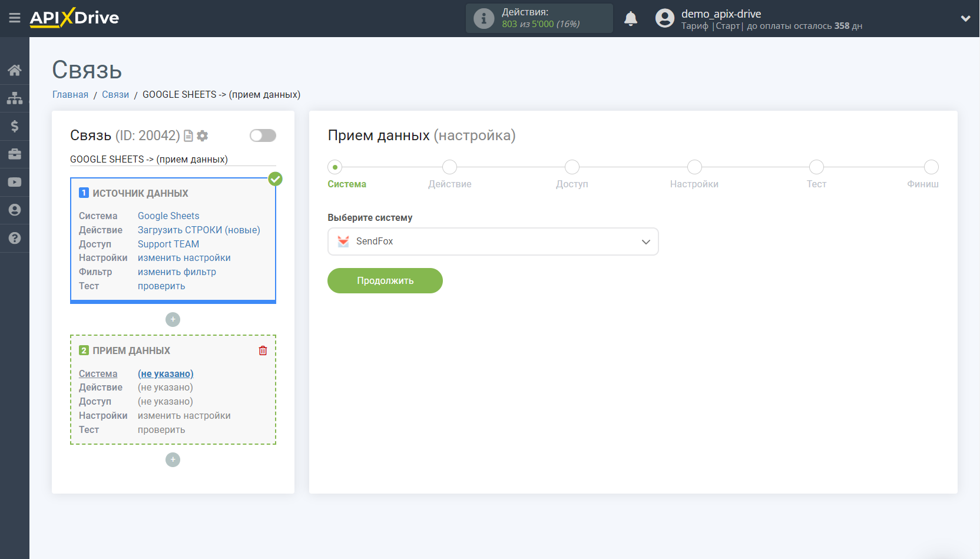
Task: Go to the Тест step
Action: coord(816,167)
